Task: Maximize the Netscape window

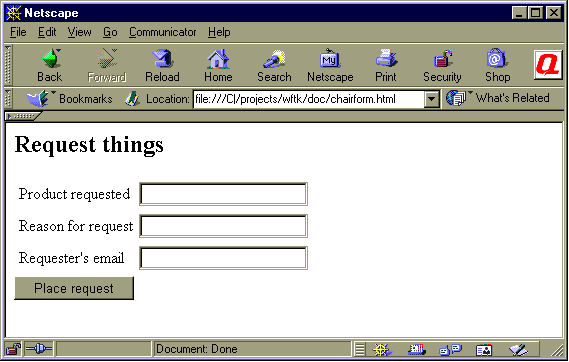Action: [x=535, y=13]
